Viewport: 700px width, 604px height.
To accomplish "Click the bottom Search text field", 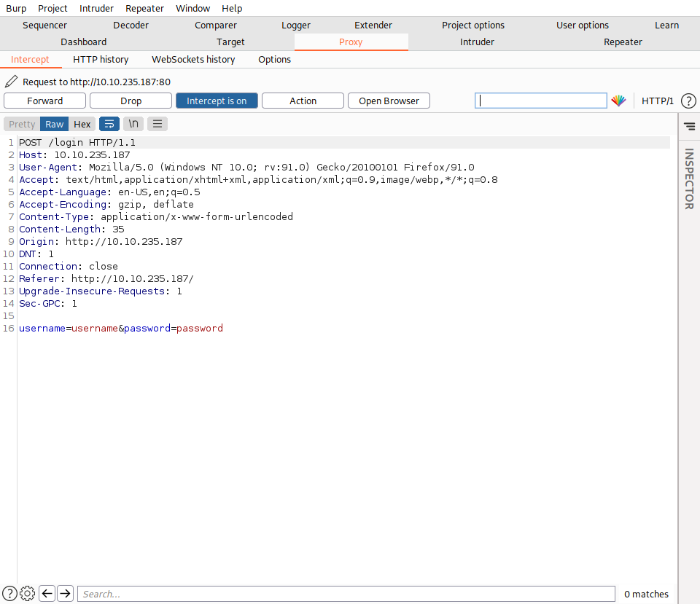I will 345,594.
